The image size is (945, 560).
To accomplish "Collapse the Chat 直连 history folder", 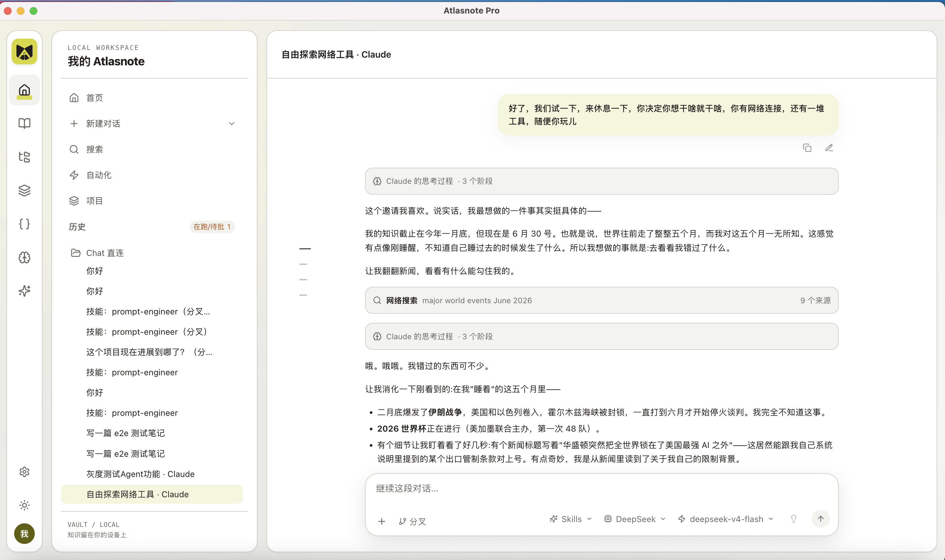I will coord(98,253).
